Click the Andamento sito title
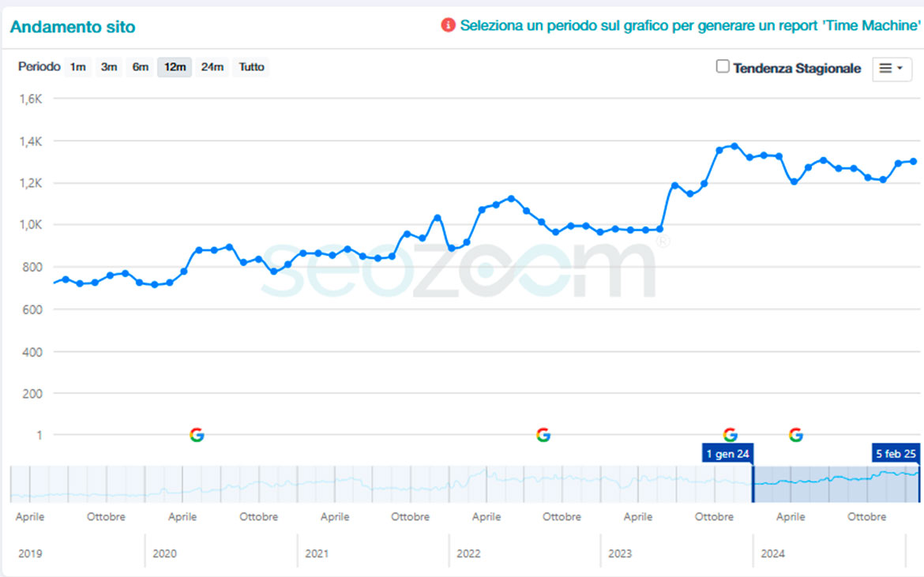This screenshot has width=924, height=577. [x=73, y=27]
